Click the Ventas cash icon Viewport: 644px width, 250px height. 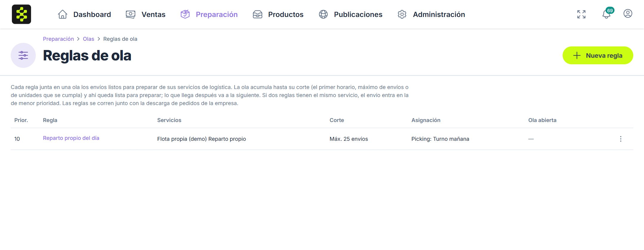131,14
